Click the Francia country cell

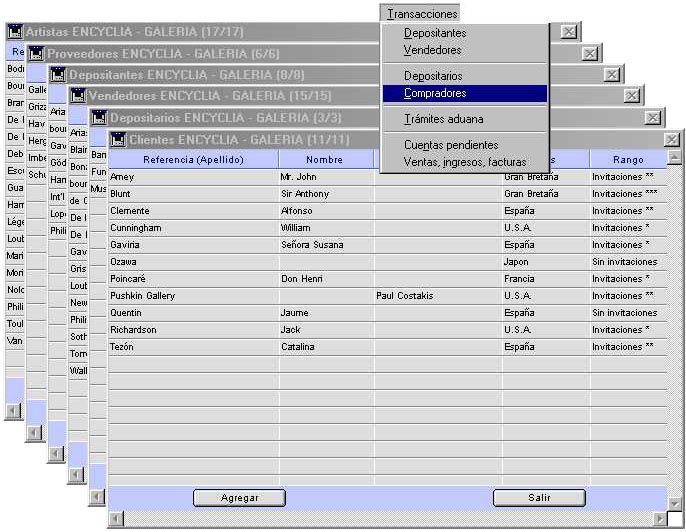[x=546, y=279]
